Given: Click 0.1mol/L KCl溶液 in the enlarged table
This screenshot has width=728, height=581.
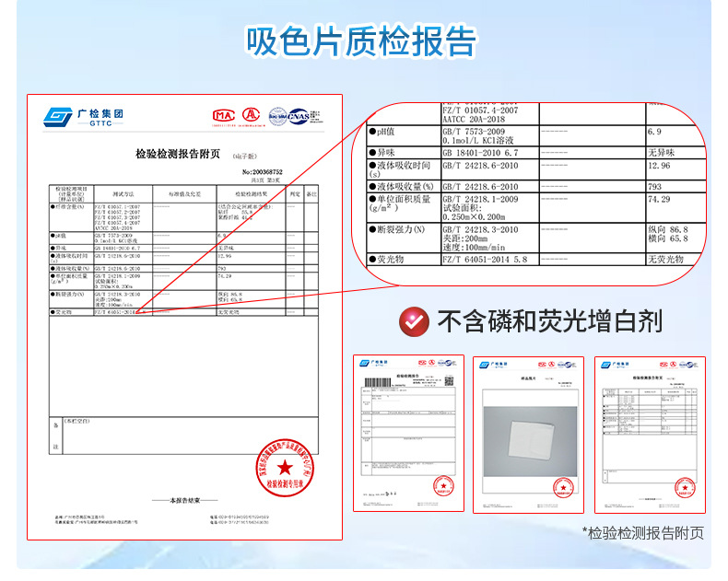Looking at the screenshot, I should (x=477, y=141).
